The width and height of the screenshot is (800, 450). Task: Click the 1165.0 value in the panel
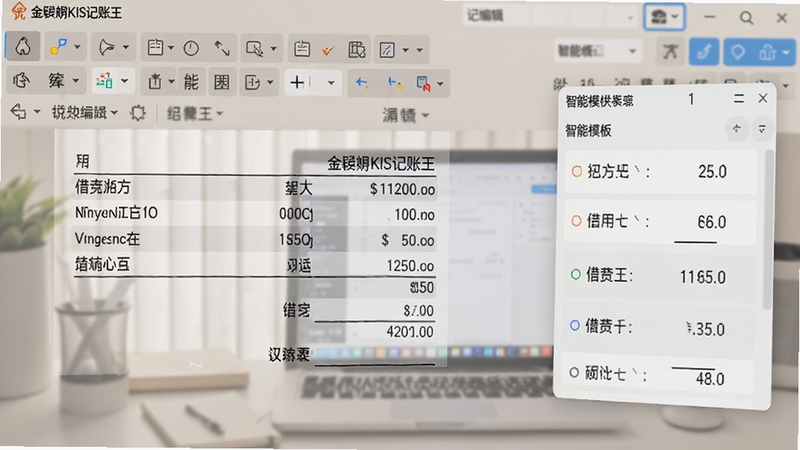(703, 277)
